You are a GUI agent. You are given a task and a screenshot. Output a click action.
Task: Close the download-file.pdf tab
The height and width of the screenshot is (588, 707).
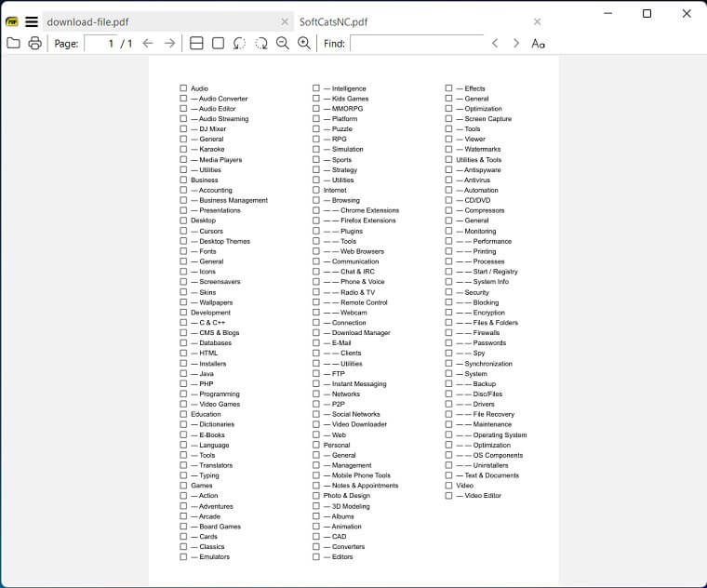(x=285, y=21)
